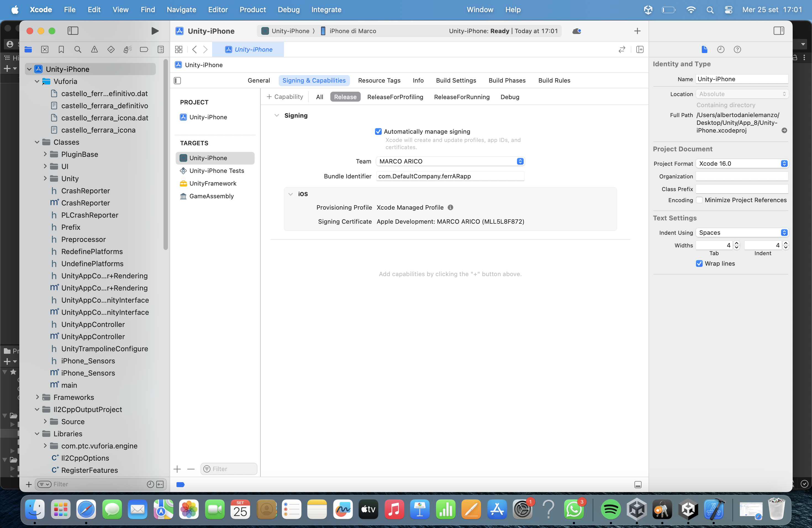Open the Report navigator icon
The width and height of the screenshot is (812, 528).
[x=161, y=49]
